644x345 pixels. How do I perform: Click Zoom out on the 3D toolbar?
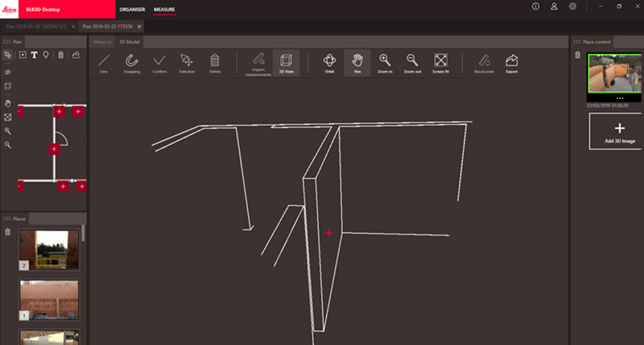[x=412, y=63]
